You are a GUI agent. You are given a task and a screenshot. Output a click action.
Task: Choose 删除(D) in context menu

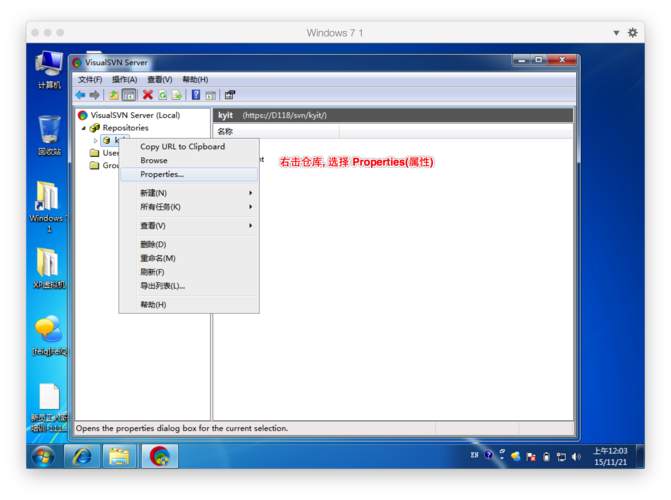click(x=189, y=244)
